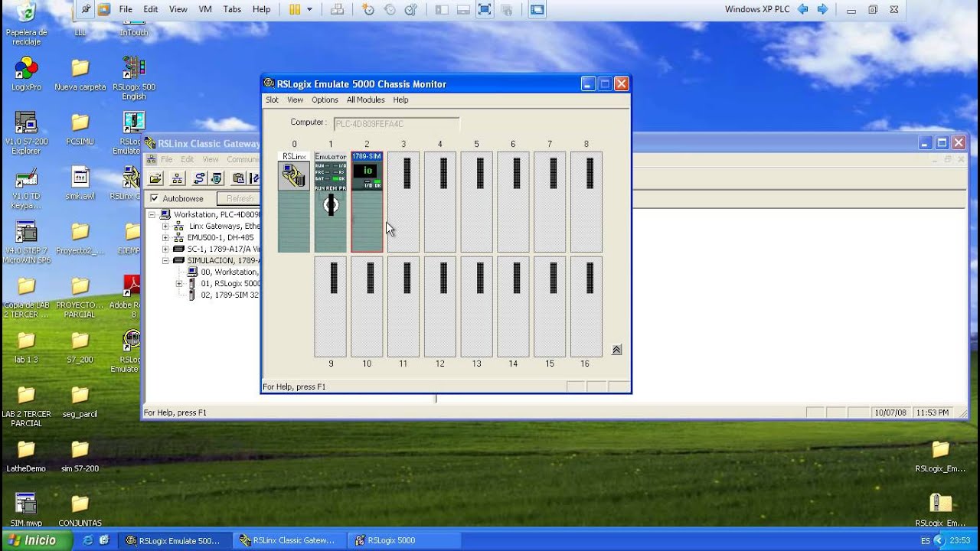Click the clipboard toolbar icon in RSLinx

[238, 178]
